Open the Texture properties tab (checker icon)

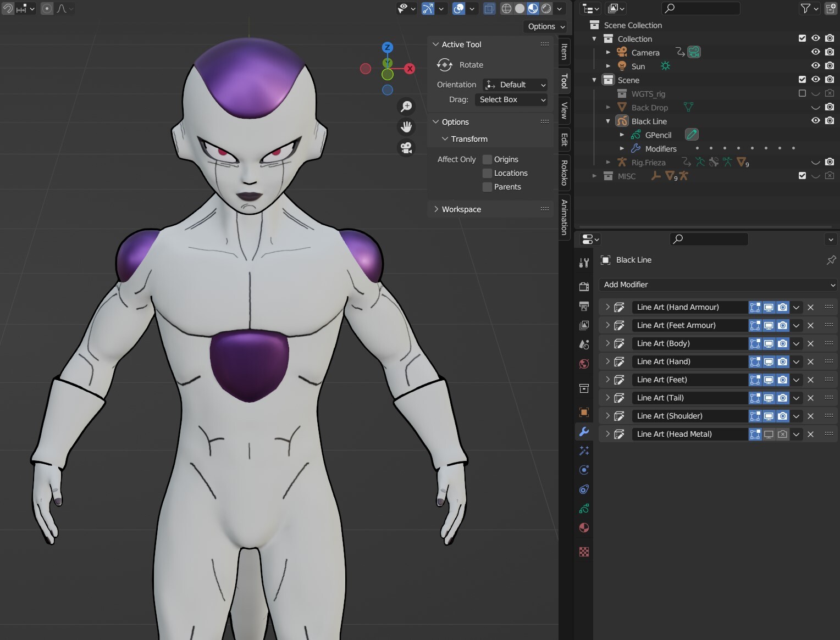(x=584, y=552)
